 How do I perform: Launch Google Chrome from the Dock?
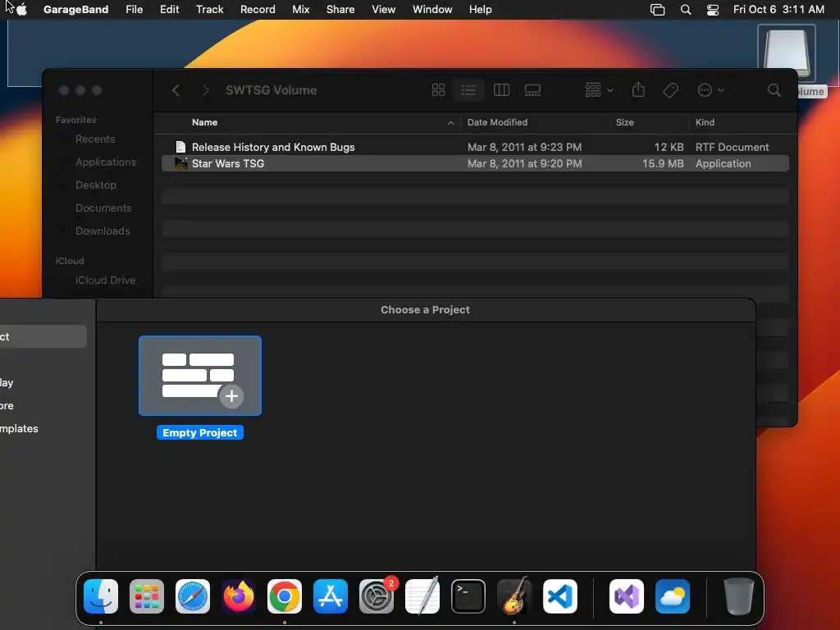(285, 596)
